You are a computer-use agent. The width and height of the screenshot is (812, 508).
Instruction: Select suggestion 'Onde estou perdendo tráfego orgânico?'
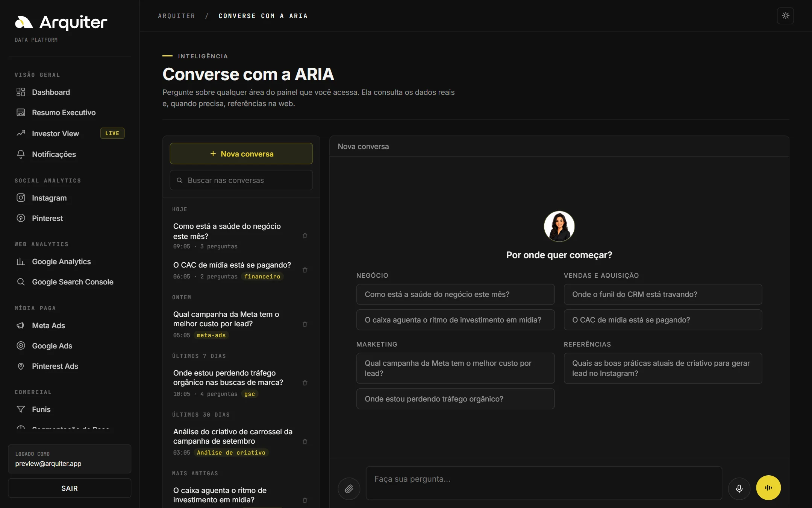(x=455, y=399)
